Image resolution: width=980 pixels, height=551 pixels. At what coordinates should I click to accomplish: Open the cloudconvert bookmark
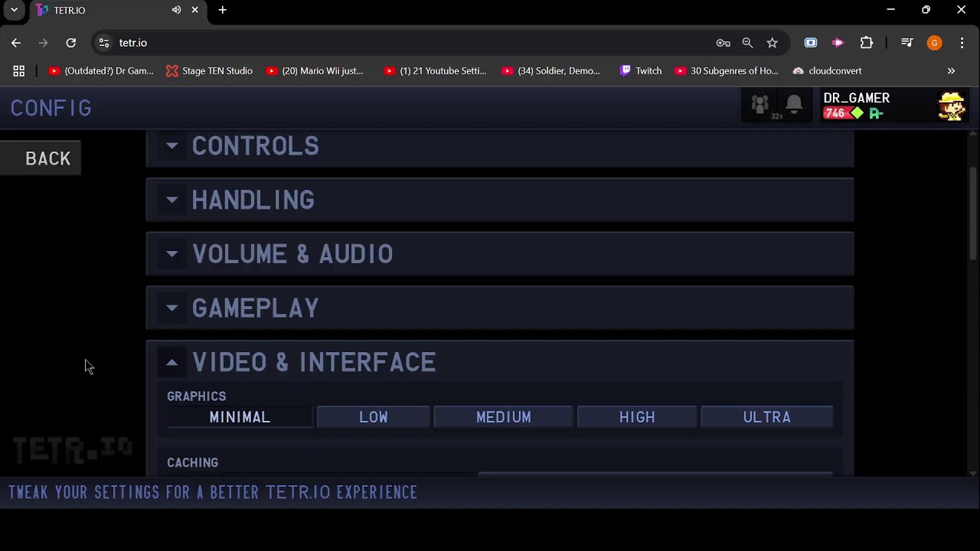pyautogui.click(x=827, y=71)
